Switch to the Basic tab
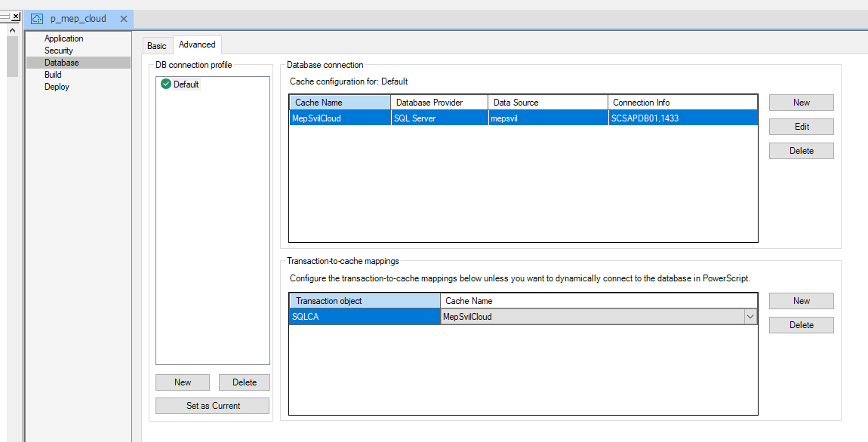The image size is (868, 442). pyautogui.click(x=157, y=46)
